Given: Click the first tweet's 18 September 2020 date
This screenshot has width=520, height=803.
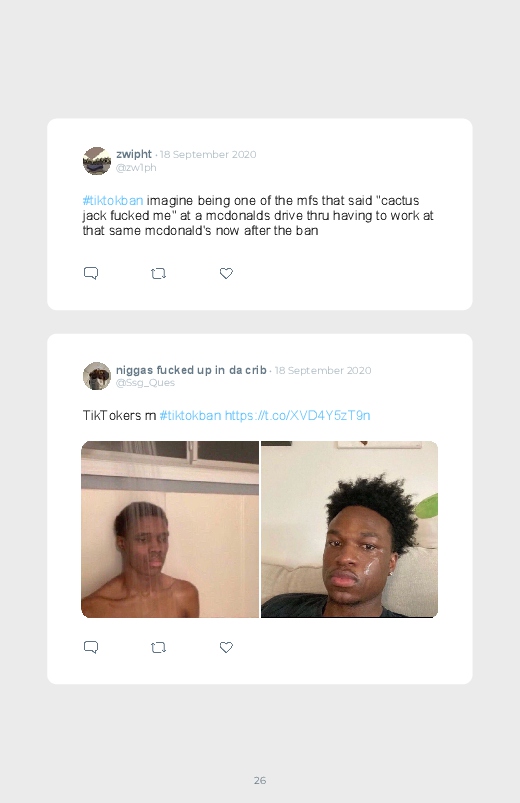Looking at the screenshot, I should pyautogui.click(x=208, y=154).
